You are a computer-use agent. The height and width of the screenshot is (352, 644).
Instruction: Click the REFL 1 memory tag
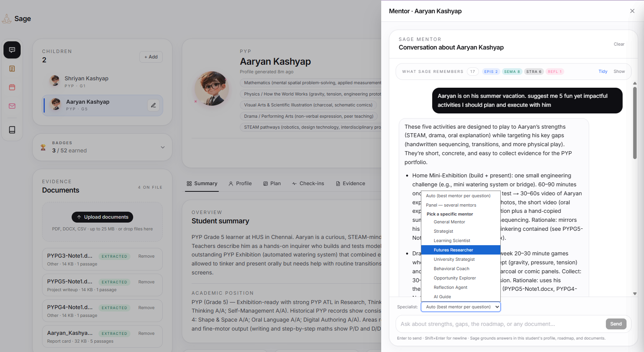point(555,72)
